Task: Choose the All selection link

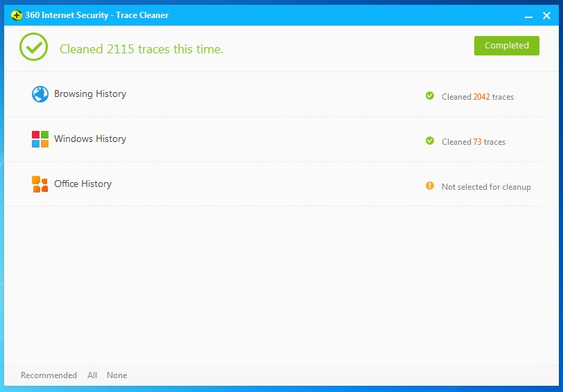Action: (x=92, y=375)
